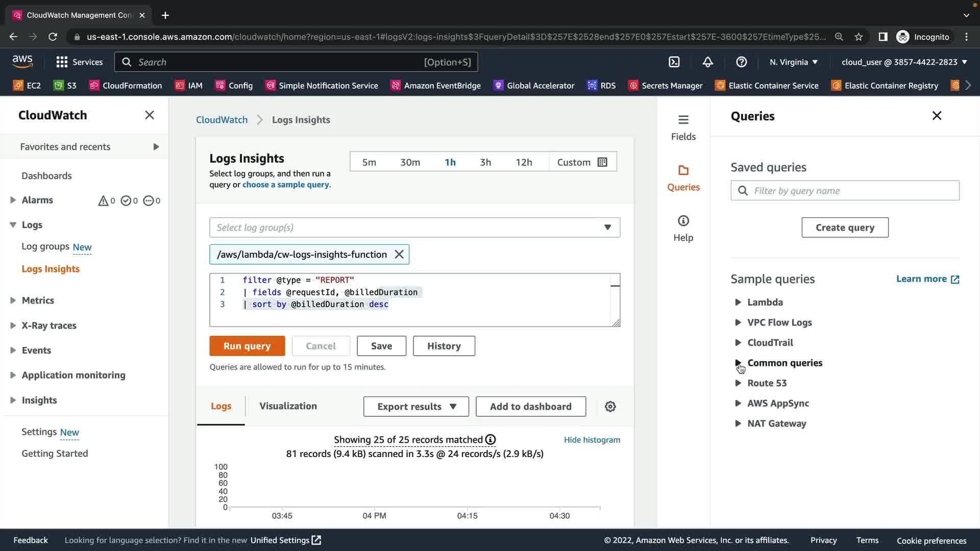Viewport: 980px width, 551px height.
Task: Select the 12h time range
Action: 524,162
